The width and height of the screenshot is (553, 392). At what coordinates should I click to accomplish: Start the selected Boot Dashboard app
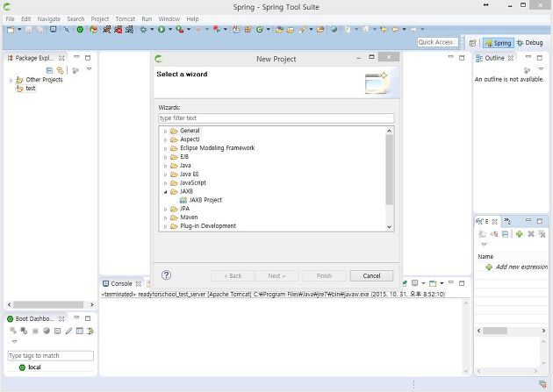(13, 331)
